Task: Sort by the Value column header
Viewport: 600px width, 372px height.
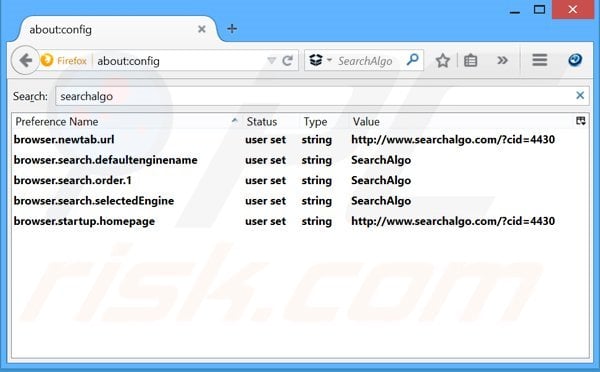Action: pos(461,122)
